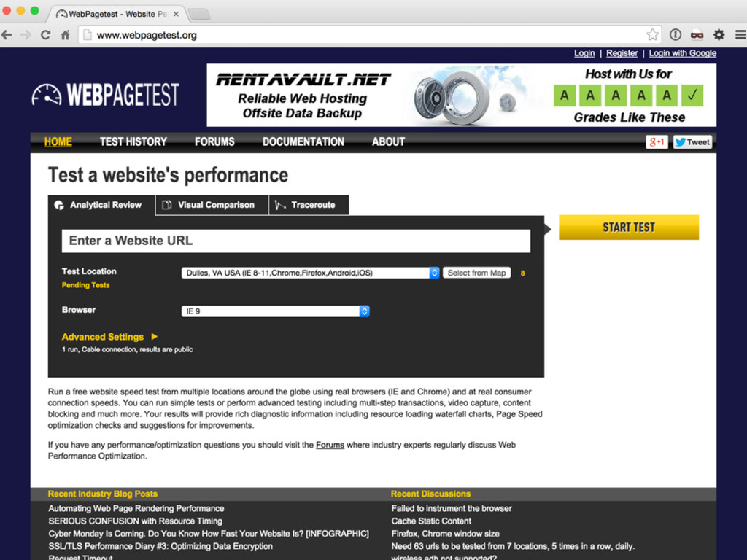
Task: Click the Login link
Action: point(584,53)
